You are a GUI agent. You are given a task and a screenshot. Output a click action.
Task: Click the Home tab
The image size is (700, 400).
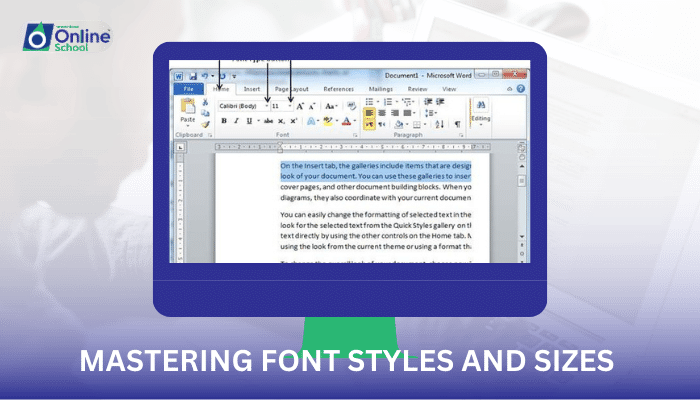[x=221, y=89]
